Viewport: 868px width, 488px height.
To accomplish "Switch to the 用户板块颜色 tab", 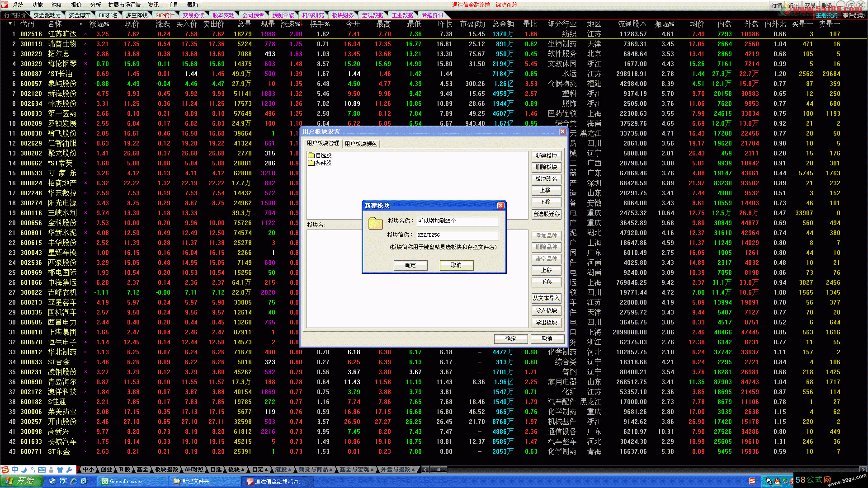I will coord(361,144).
